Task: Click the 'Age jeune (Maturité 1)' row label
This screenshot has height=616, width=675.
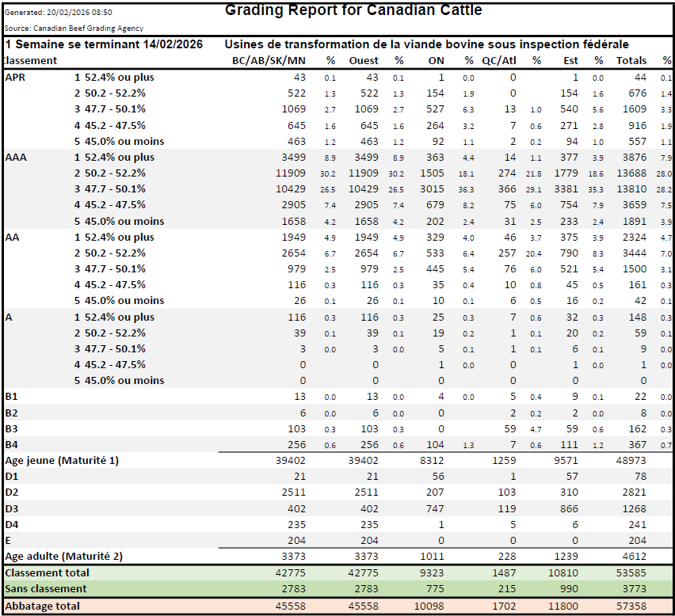Action: point(62,460)
